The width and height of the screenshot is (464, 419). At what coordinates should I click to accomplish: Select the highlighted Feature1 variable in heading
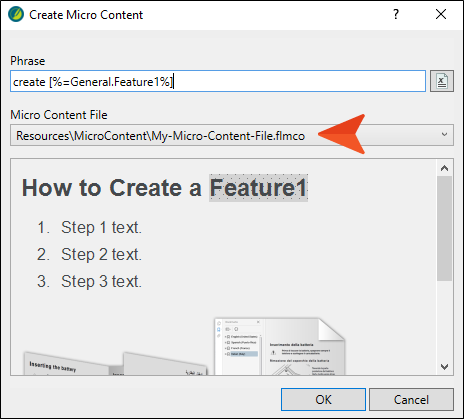258,188
